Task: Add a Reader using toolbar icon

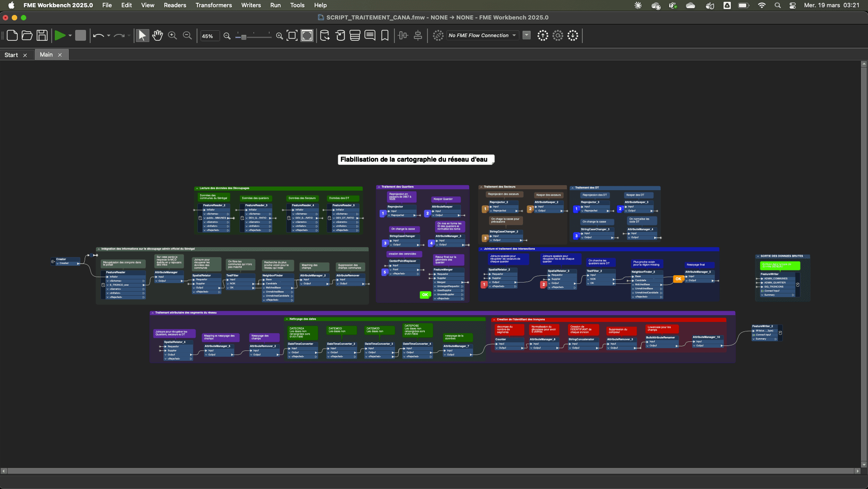Action: [325, 35]
